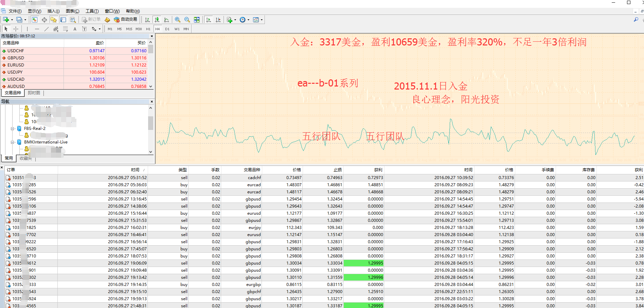Click the zoom in magnifier icon

click(177, 20)
